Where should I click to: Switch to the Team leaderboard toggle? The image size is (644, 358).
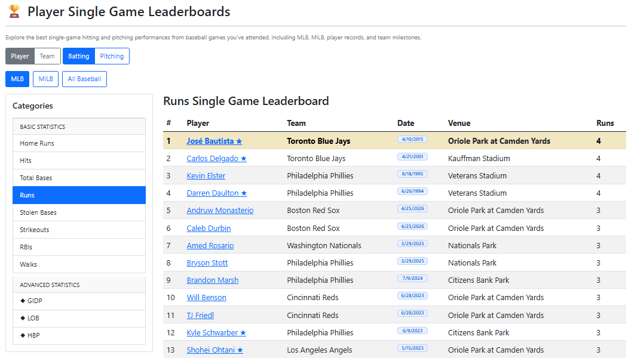pos(47,56)
